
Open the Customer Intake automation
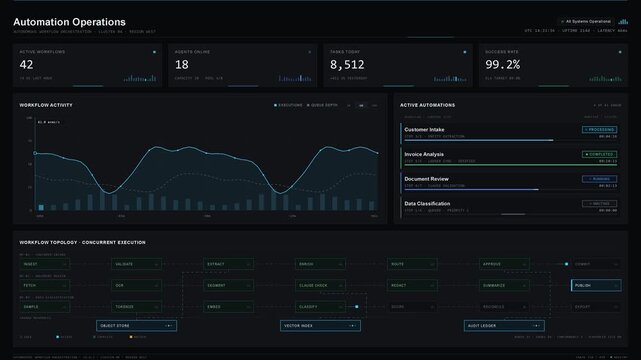[509, 133]
